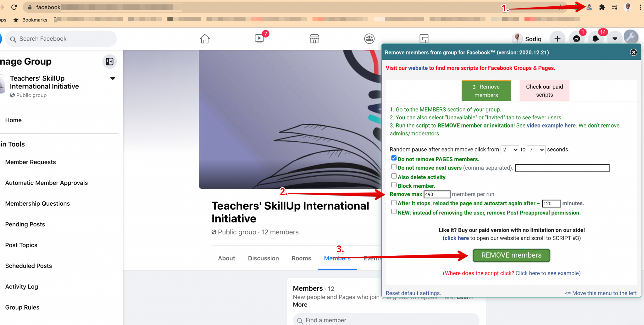The width and height of the screenshot is (644, 325).
Task: Open the Marketplace icon
Action: click(314, 38)
